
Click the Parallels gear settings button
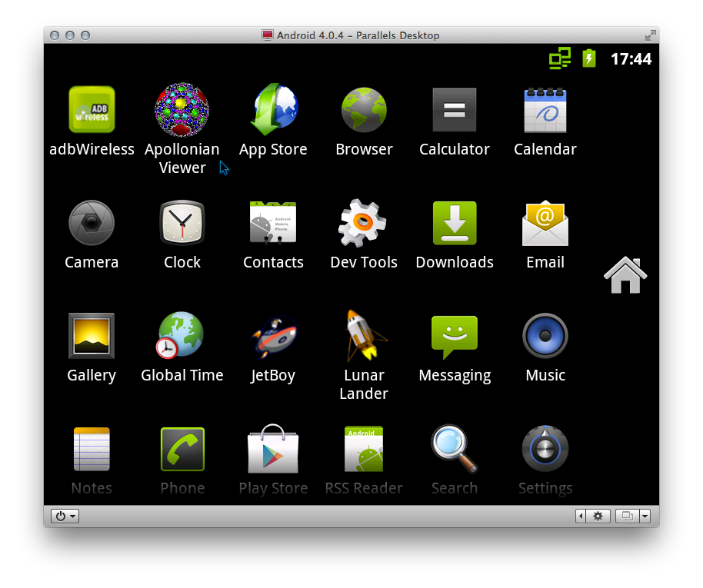(598, 517)
